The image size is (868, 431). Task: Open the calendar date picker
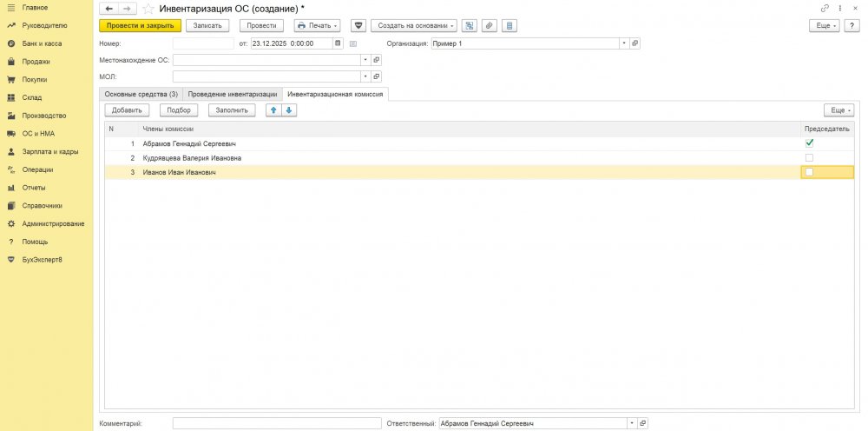click(x=339, y=43)
